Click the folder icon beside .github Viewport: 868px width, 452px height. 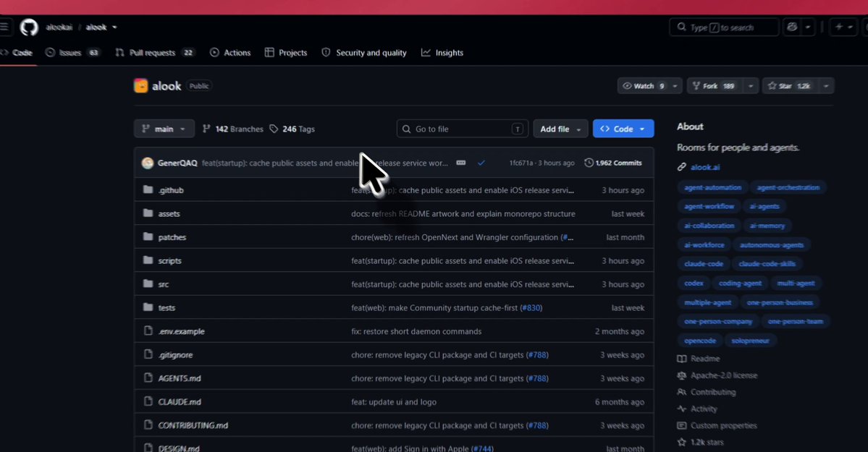pyautogui.click(x=148, y=189)
